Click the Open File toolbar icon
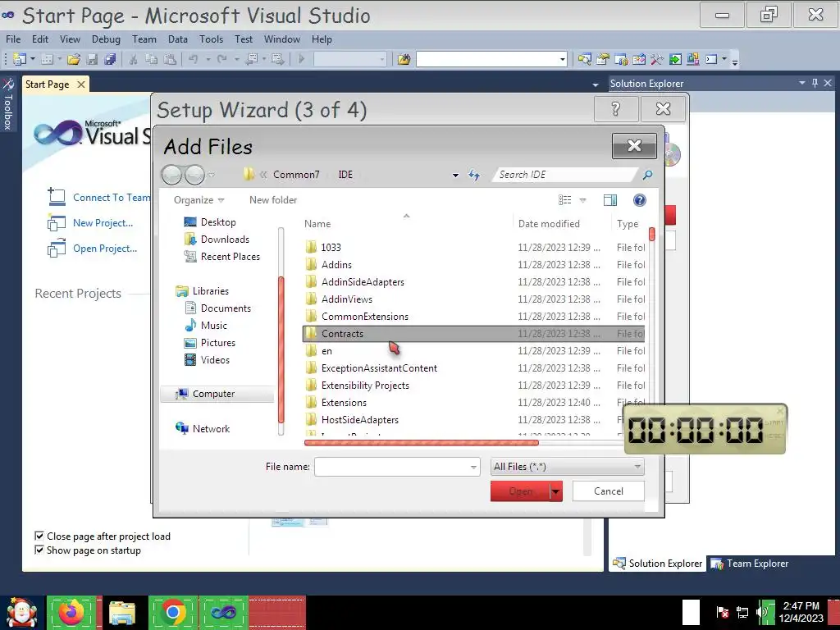840x630 pixels. coord(73,59)
